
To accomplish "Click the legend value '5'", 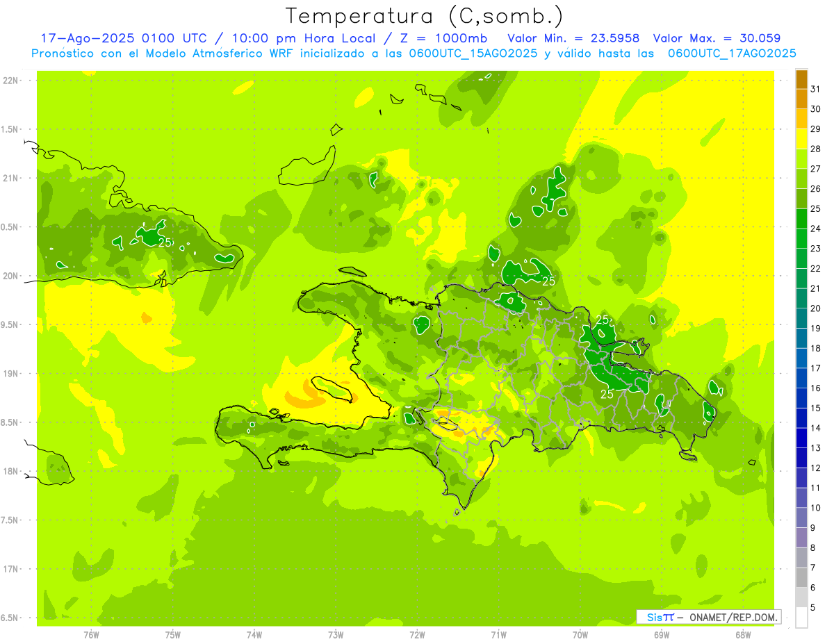I will click(813, 607).
